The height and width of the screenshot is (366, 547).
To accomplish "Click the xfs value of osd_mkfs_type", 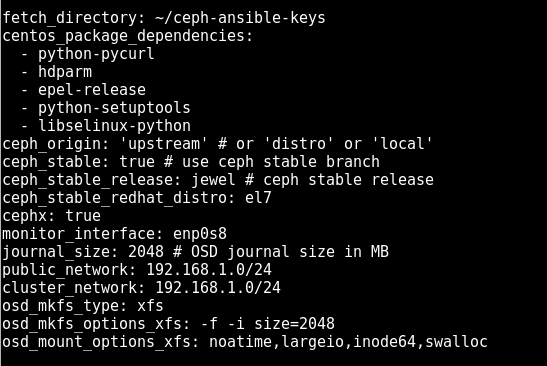I will [150, 306].
